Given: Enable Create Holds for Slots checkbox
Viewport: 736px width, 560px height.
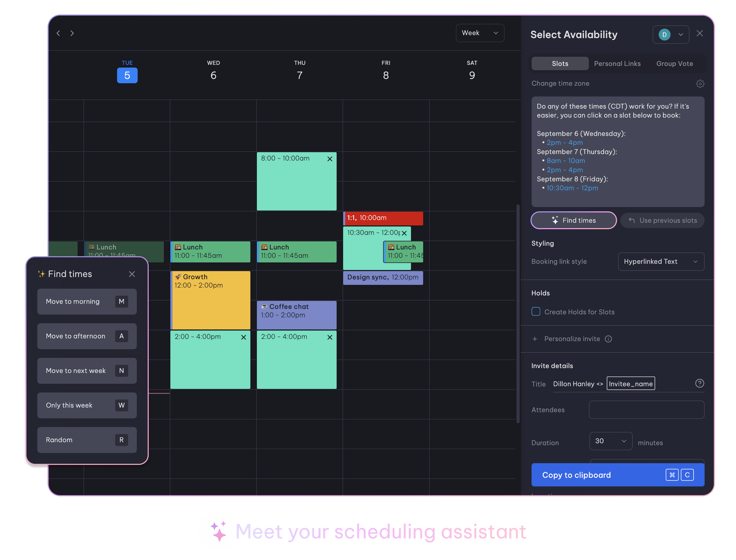Looking at the screenshot, I should (x=536, y=312).
